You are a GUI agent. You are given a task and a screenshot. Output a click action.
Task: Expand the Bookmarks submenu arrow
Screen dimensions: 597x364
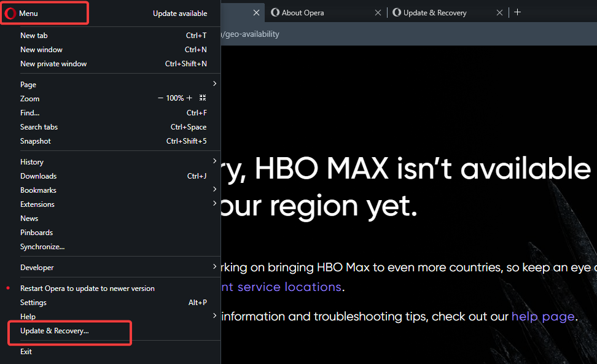pos(215,190)
